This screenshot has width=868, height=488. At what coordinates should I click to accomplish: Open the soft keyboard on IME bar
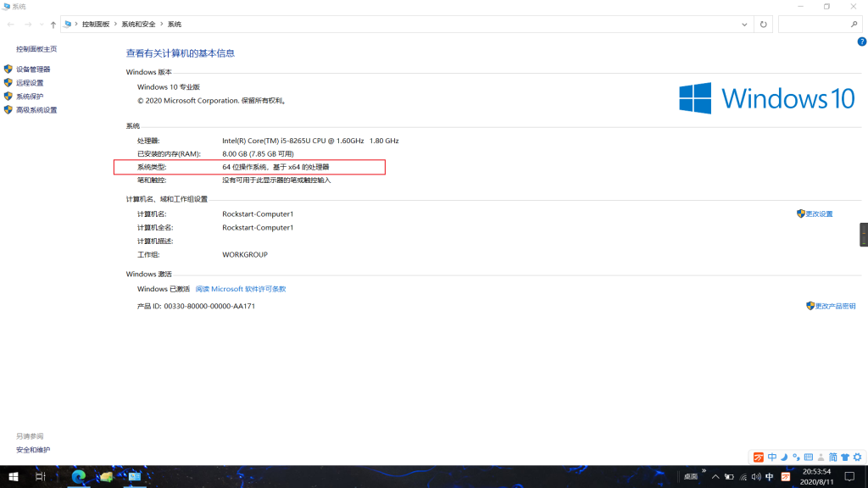809,457
